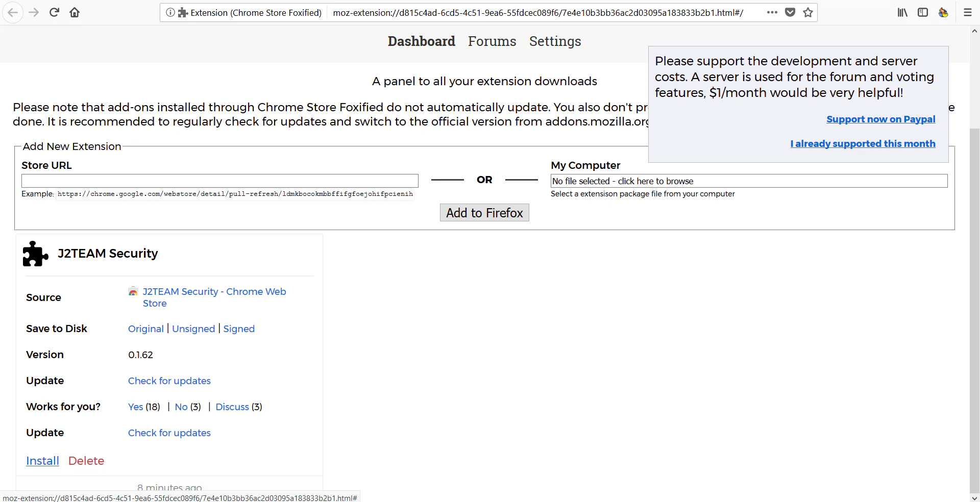Click the version number 0.1.62
This screenshot has width=980, height=502.
coord(140,355)
